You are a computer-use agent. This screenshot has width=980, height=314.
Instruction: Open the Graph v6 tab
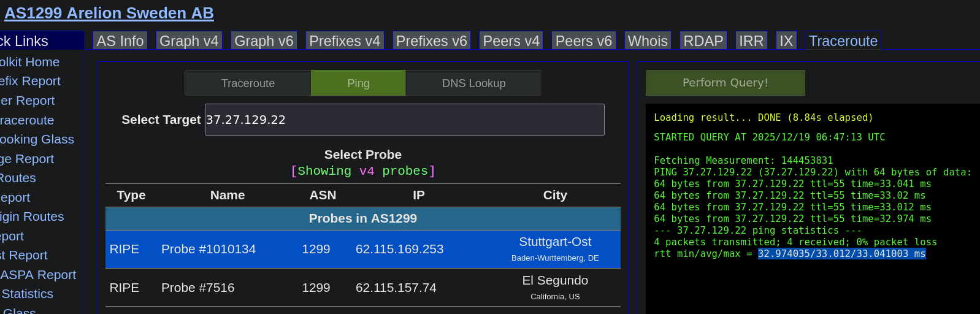tap(264, 41)
